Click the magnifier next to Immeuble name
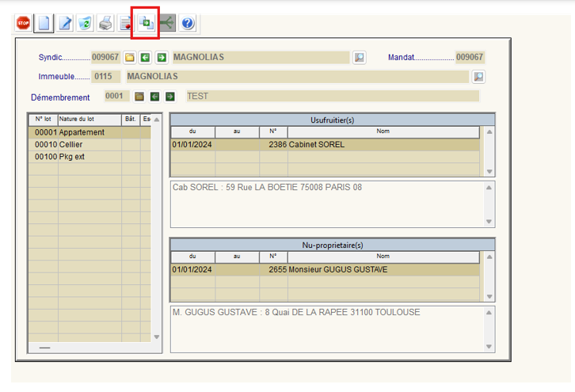The width and height of the screenshot is (575, 392). [478, 77]
